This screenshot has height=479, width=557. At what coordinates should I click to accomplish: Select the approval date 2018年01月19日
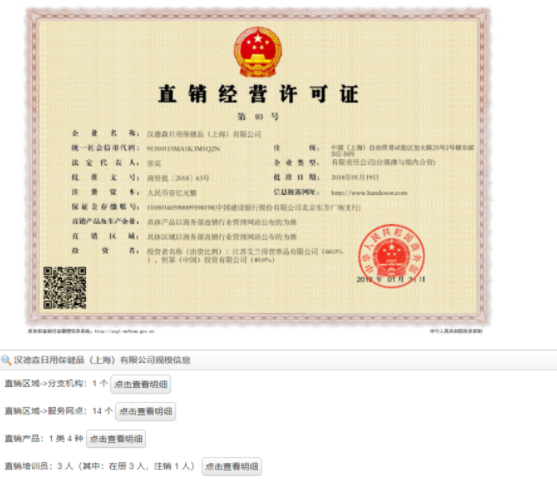(x=355, y=177)
